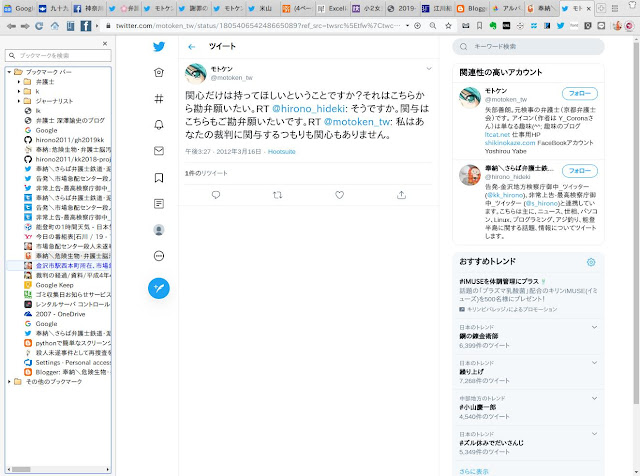Open the Home icon in Twitter sidebar

pyautogui.click(x=159, y=72)
